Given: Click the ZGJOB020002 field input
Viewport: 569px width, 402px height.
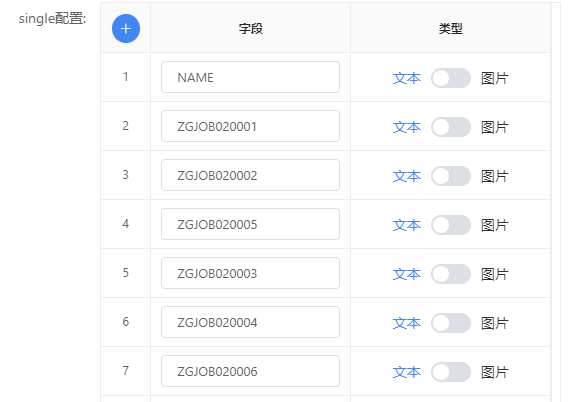Looking at the screenshot, I should (250, 175).
